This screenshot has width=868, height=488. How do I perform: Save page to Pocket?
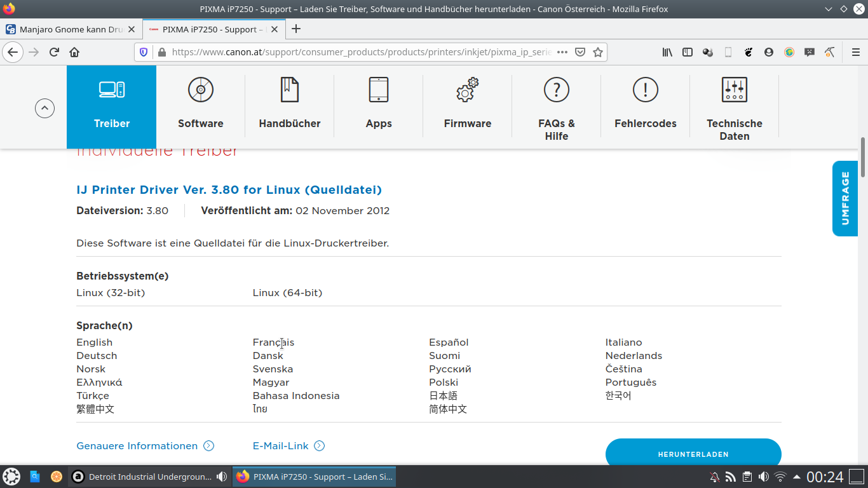click(x=580, y=52)
